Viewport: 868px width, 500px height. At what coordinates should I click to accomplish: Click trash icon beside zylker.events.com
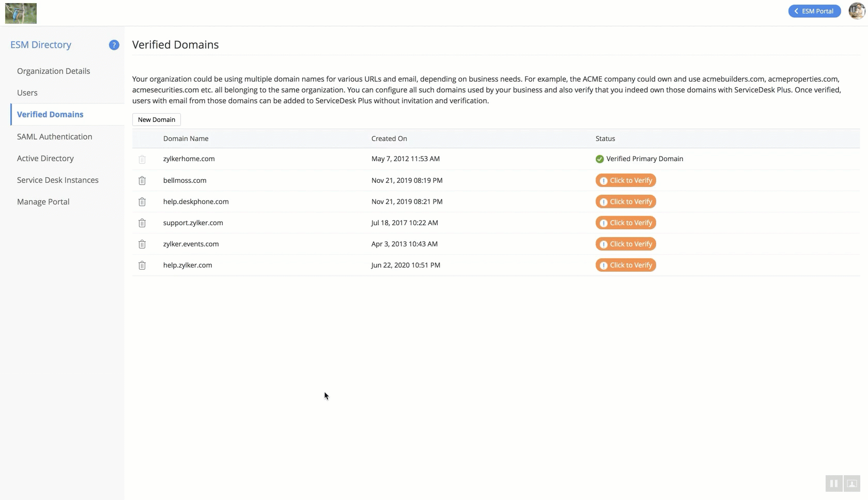(142, 244)
